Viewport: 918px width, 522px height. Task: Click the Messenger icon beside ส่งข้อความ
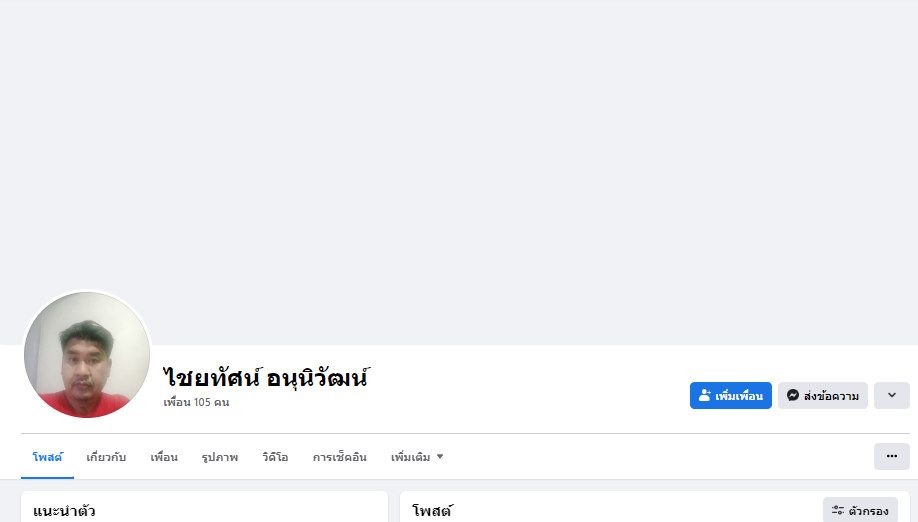792,396
